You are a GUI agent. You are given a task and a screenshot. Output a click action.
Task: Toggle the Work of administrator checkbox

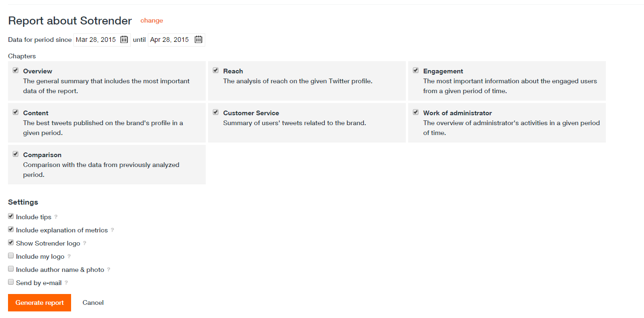pos(416,112)
